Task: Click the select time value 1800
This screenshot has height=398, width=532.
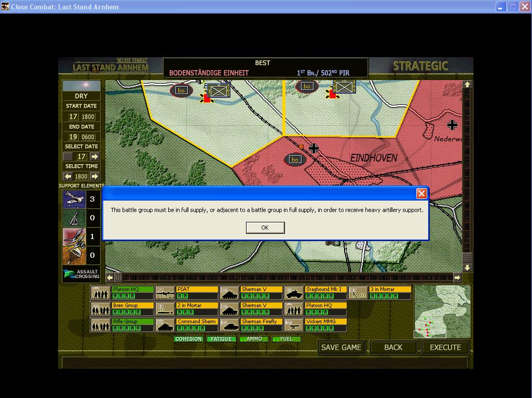Action: [81, 176]
